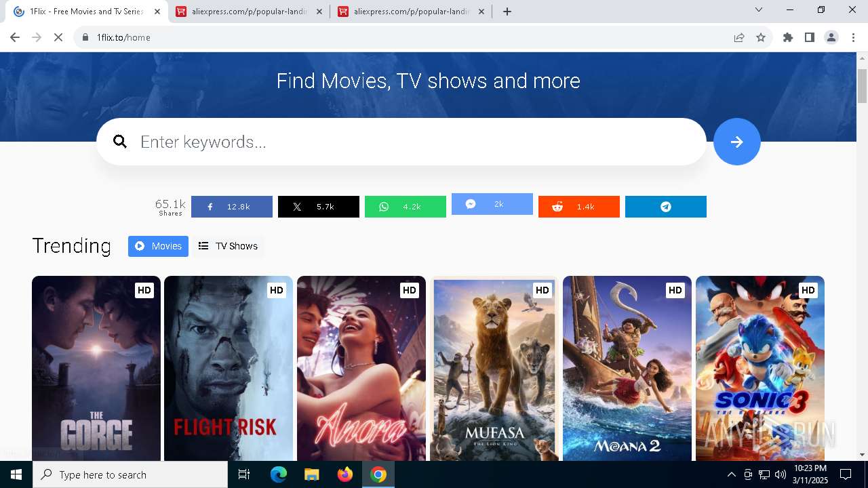Screen dimensions: 868x488
Task: Open a new browser tab
Action: click(507, 12)
